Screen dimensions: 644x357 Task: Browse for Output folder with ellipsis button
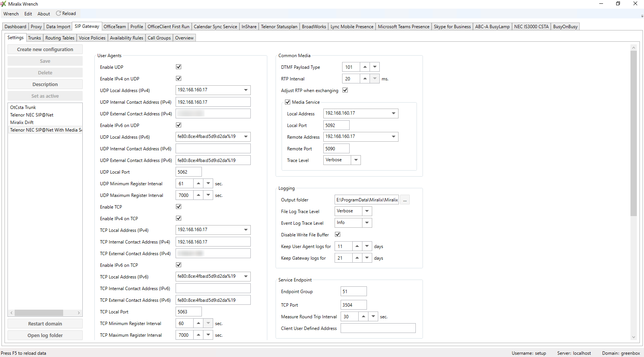click(405, 200)
